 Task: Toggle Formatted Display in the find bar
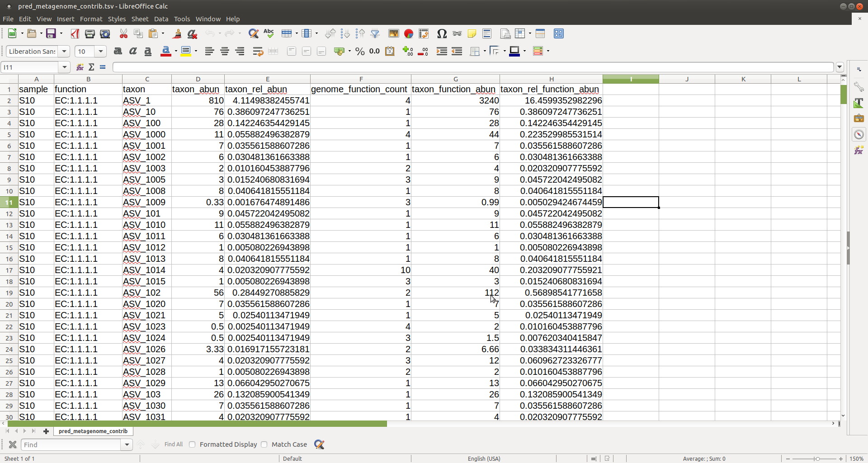click(192, 444)
